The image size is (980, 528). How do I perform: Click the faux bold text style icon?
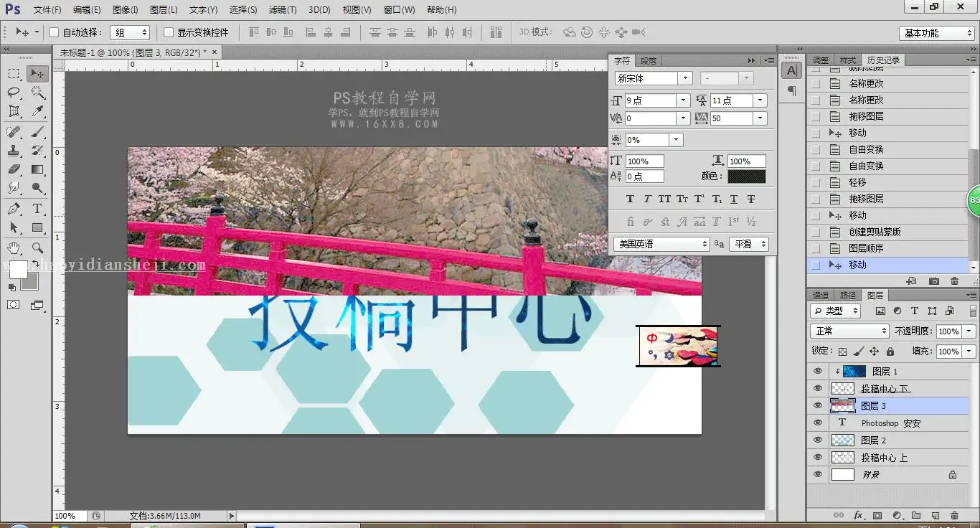(x=631, y=199)
